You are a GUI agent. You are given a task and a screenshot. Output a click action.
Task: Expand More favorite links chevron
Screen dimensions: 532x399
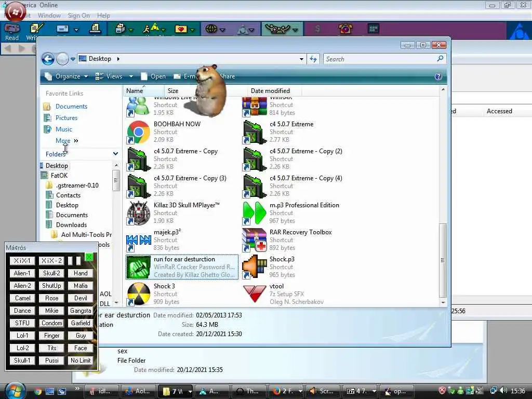76,140
